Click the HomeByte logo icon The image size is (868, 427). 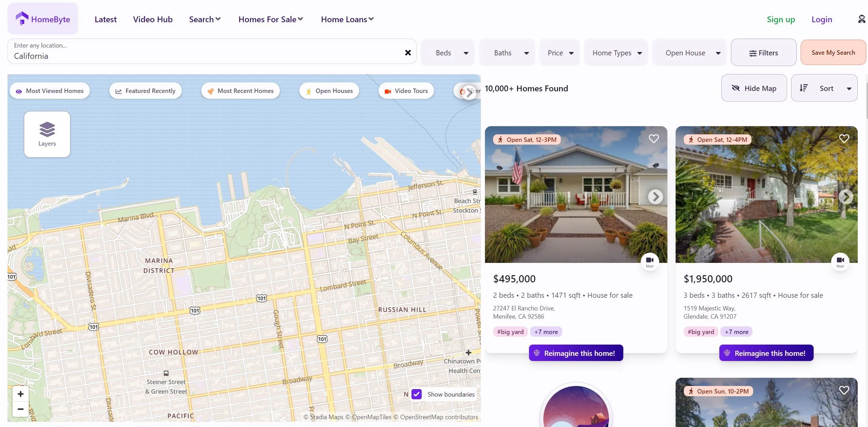[x=21, y=19]
